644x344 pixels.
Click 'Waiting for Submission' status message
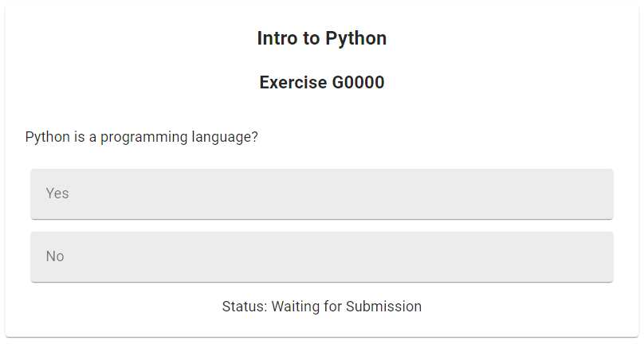pos(347,307)
